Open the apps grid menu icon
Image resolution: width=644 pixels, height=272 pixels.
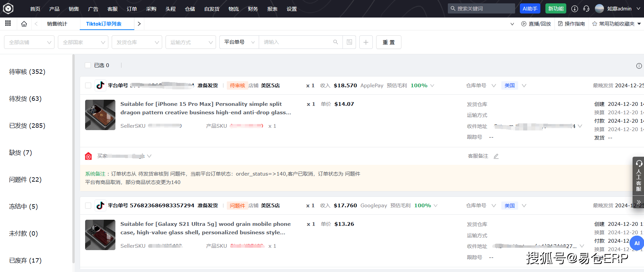[x=8, y=23]
